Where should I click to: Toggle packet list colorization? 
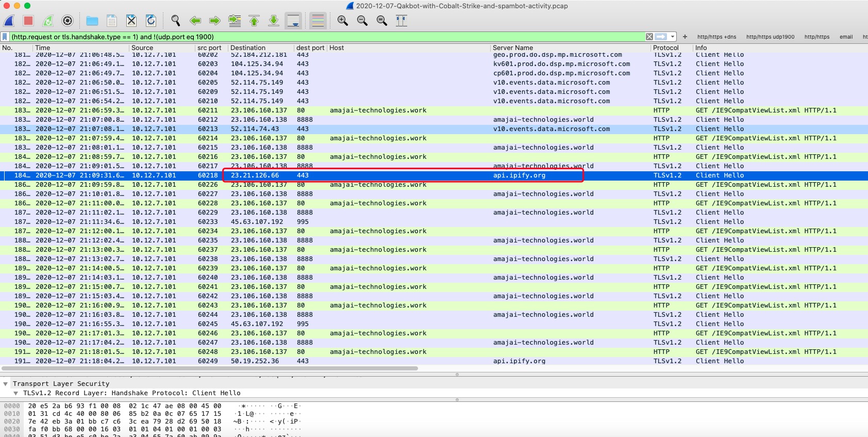tap(318, 21)
